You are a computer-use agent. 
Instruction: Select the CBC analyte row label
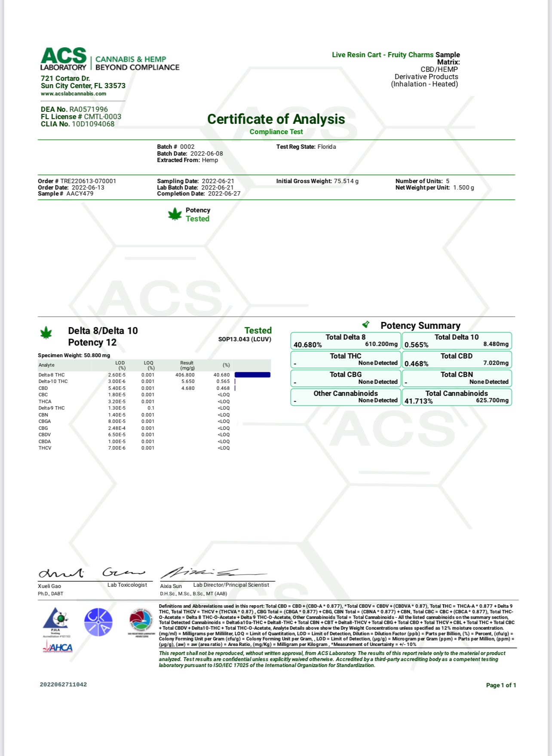[x=43, y=395]
